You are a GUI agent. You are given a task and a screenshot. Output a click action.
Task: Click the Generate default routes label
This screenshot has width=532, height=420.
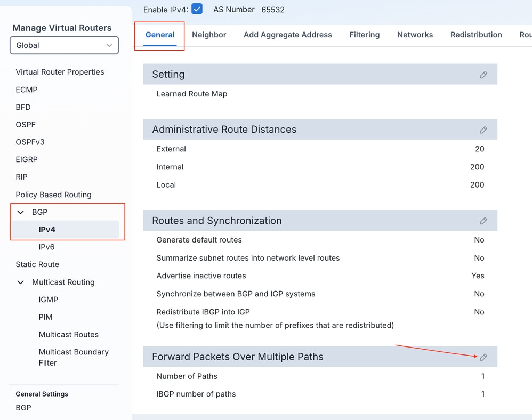199,240
